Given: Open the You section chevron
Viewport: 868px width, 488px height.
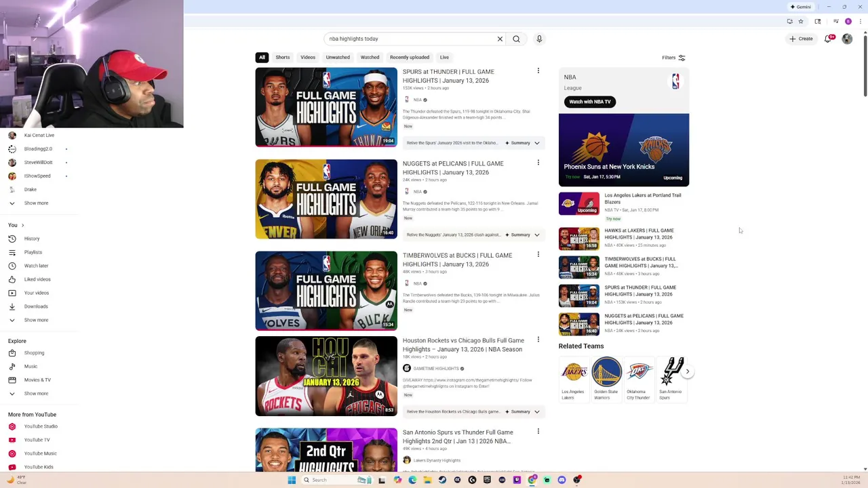Looking at the screenshot, I should (22, 225).
